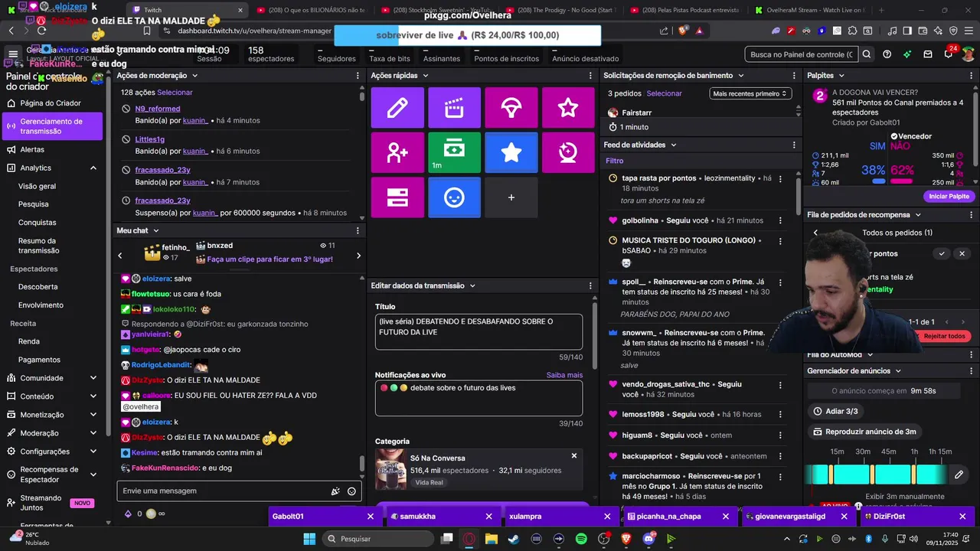Click Adiar 3/3 button

pyautogui.click(x=835, y=412)
